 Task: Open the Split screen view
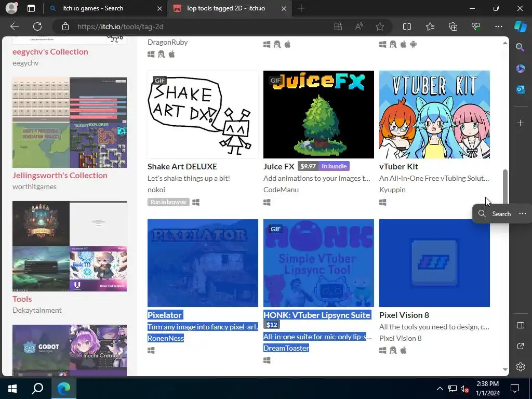coord(407,26)
